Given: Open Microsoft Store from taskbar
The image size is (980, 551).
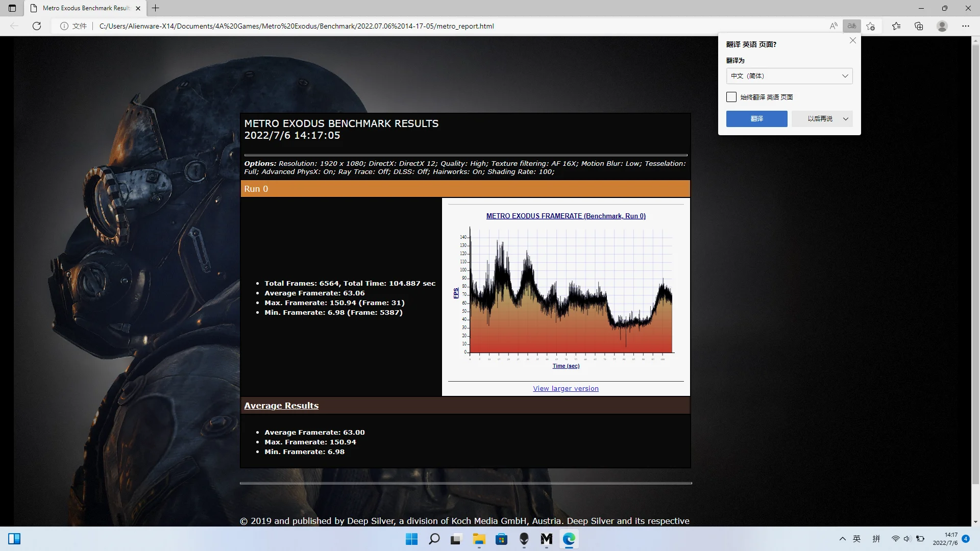Looking at the screenshot, I should click(x=501, y=539).
